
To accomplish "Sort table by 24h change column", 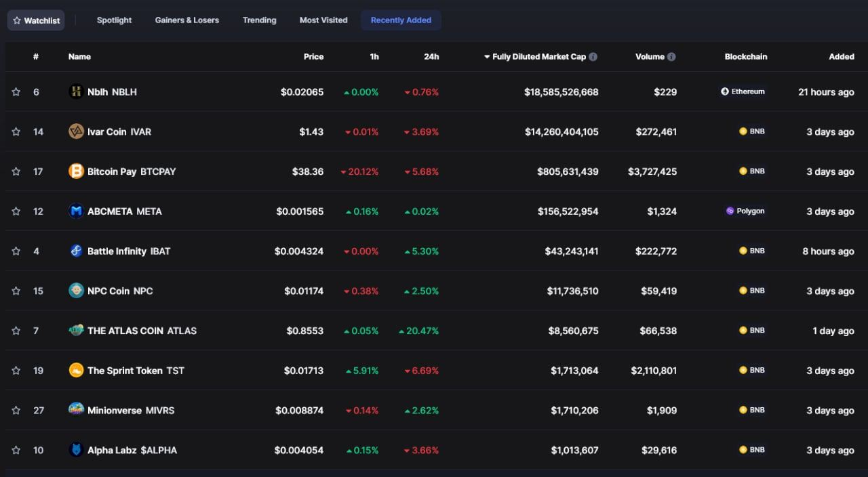I will (431, 57).
